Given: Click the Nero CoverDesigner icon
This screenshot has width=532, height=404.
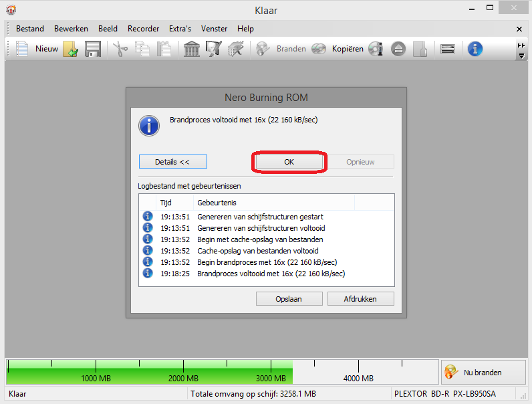Looking at the screenshot, I should pos(214,49).
